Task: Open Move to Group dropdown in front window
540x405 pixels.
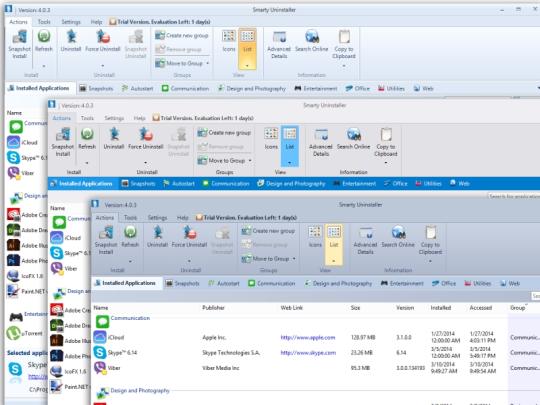Action: (268, 258)
